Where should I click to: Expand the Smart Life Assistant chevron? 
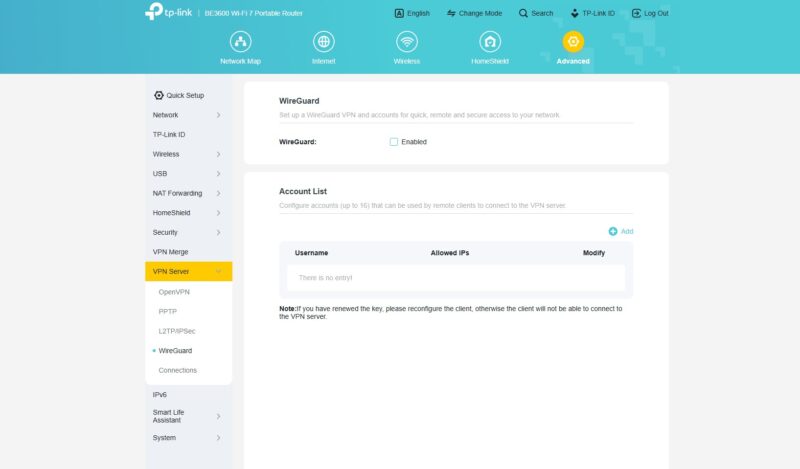point(218,416)
